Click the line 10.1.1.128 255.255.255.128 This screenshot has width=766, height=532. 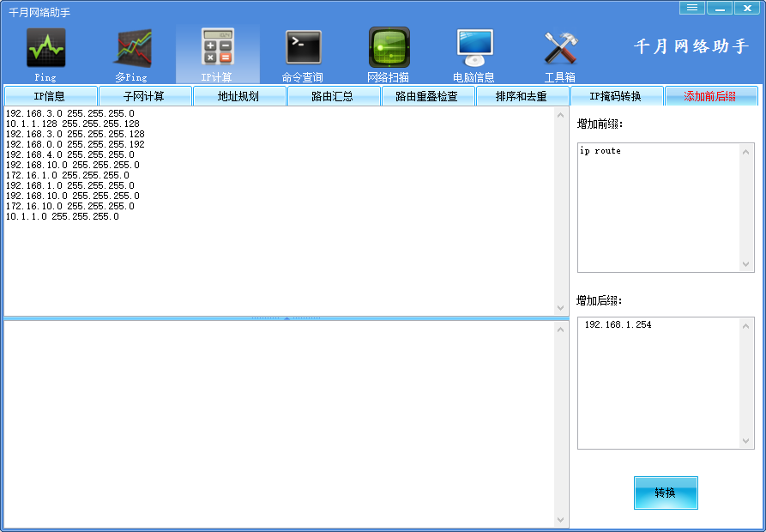pos(73,124)
